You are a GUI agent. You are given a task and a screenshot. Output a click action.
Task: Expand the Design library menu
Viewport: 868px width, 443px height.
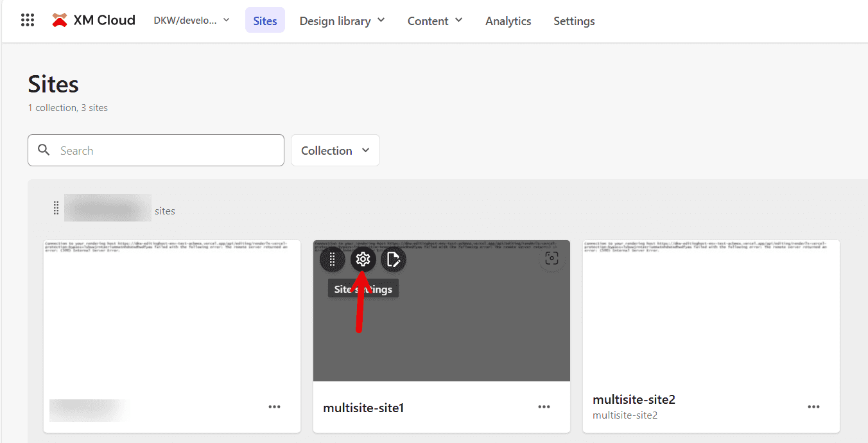(x=342, y=21)
